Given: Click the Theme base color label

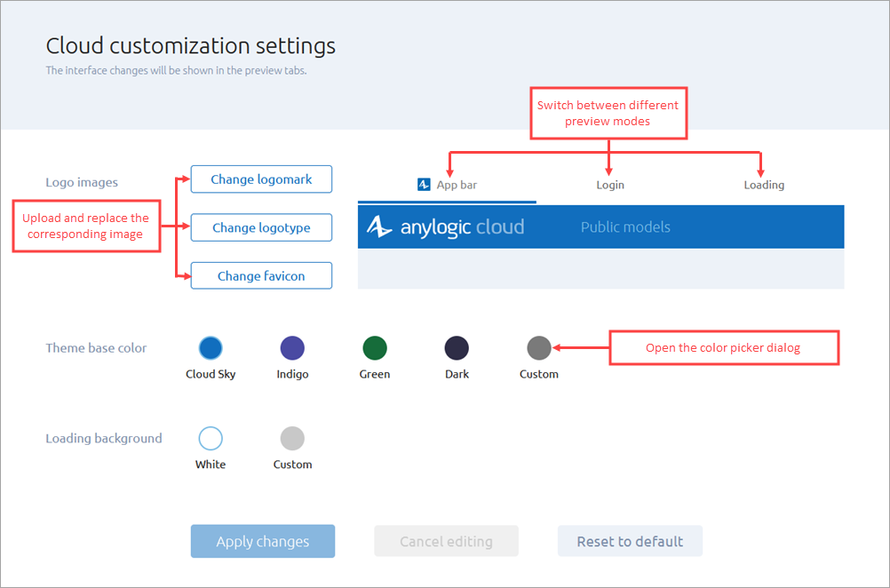Looking at the screenshot, I should click(x=96, y=348).
